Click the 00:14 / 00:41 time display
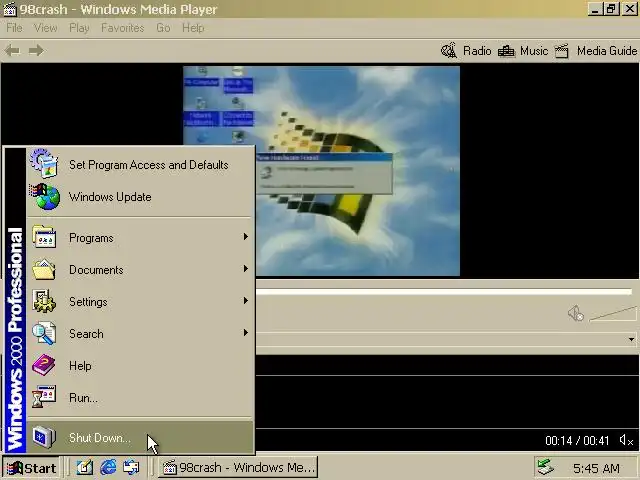The height and width of the screenshot is (480, 640). pyautogui.click(x=577, y=440)
